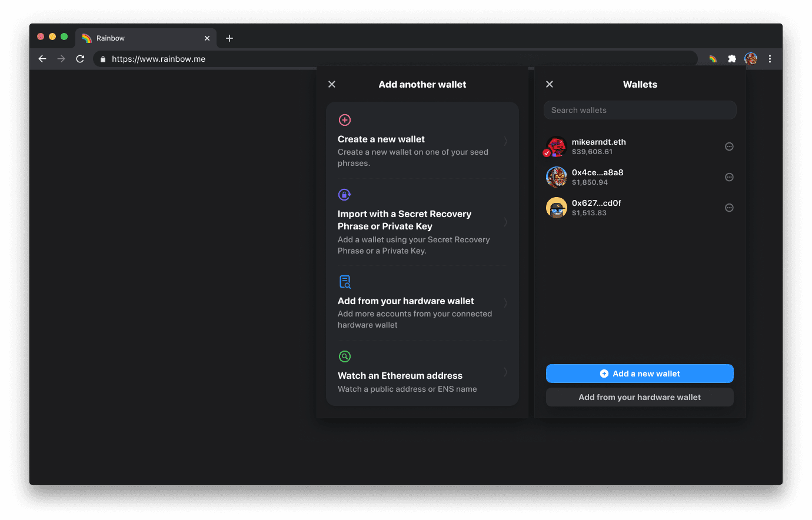Click the macOS red close window button
812x520 pixels.
[41, 36]
